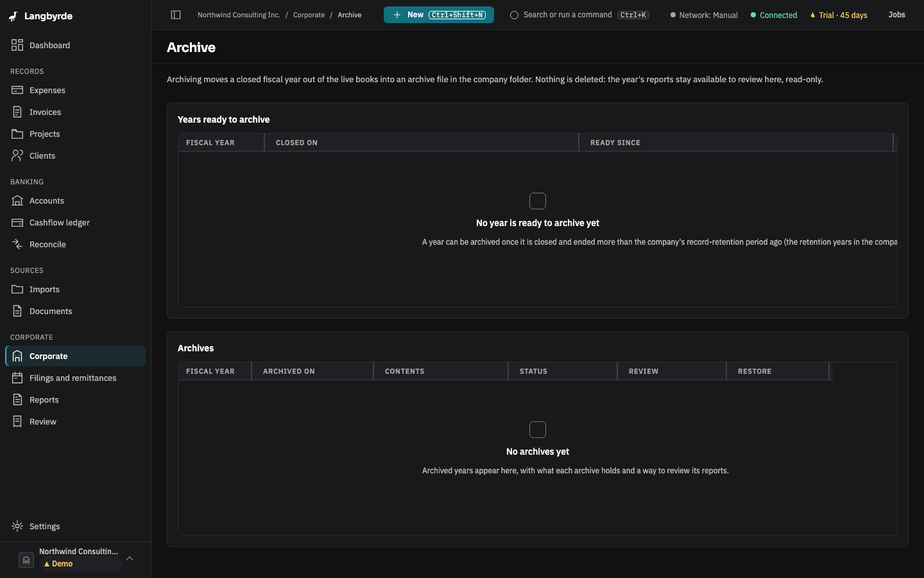This screenshot has width=924, height=578.
Task: Click the Ready Since column header
Action: [x=736, y=143]
